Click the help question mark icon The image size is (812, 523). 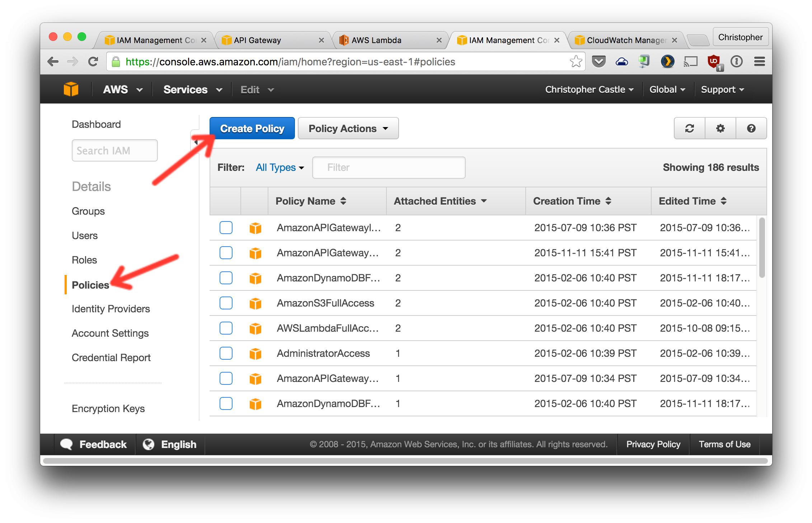point(751,129)
